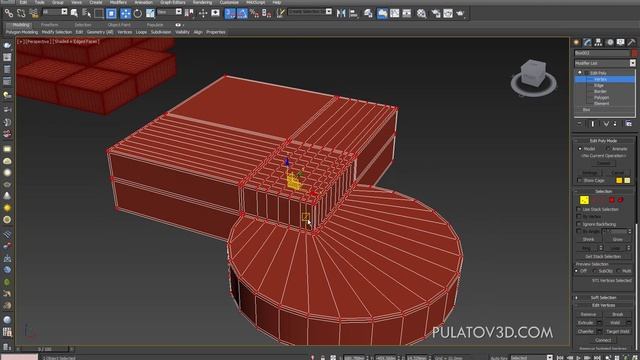Image resolution: width=640 pixels, height=360 pixels.
Task: Click the object color swatch beside name
Action: pos(634,53)
